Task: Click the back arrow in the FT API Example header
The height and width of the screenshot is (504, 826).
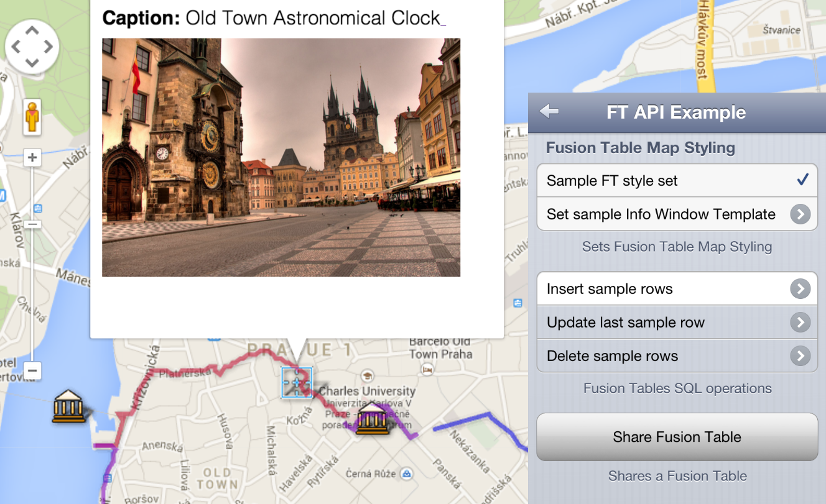Action: [x=549, y=111]
